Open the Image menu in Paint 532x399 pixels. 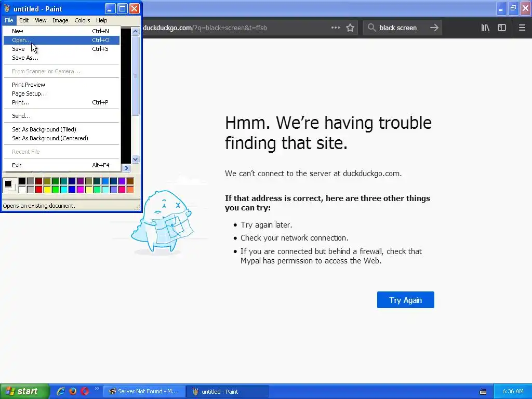[60, 20]
